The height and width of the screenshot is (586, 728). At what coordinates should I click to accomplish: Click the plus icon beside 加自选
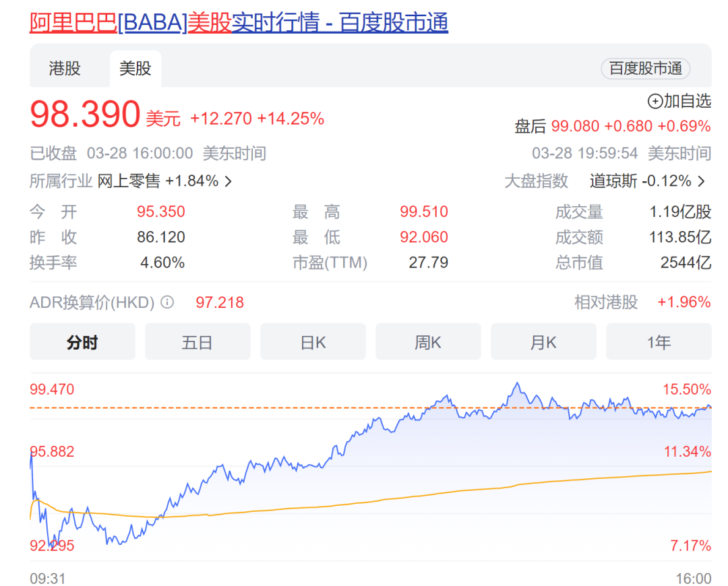(x=655, y=101)
